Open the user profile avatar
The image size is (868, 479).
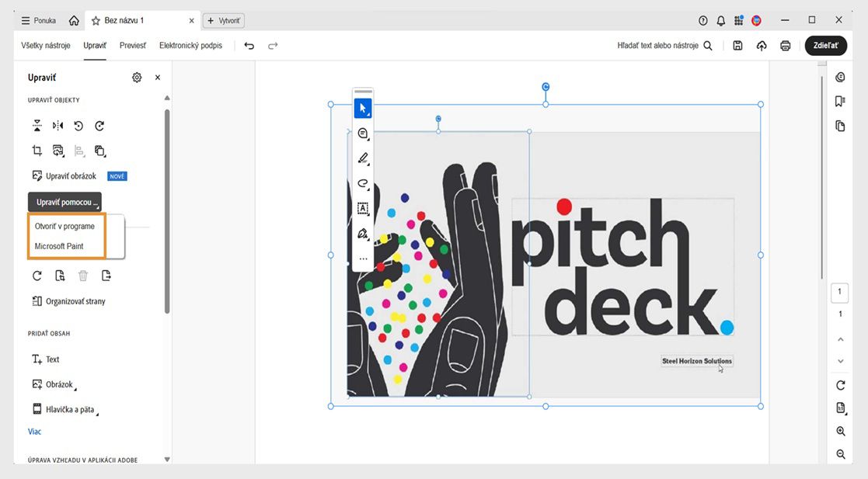click(x=756, y=20)
